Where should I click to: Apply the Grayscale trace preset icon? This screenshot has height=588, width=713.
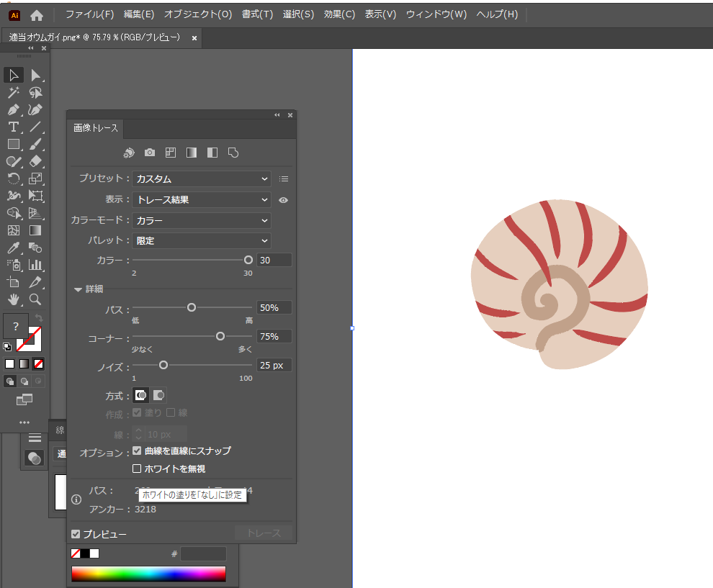[191, 153]
